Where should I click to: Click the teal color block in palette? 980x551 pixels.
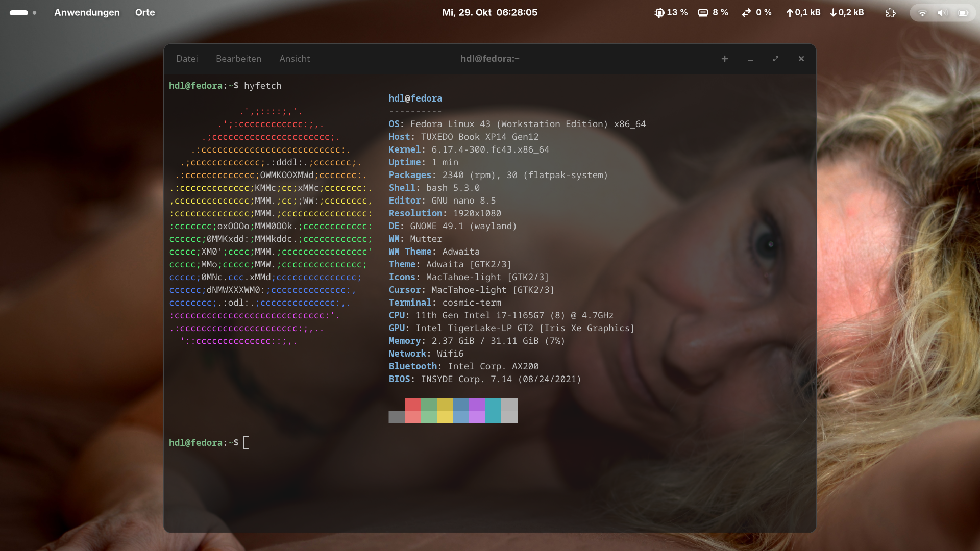[493, 411]
